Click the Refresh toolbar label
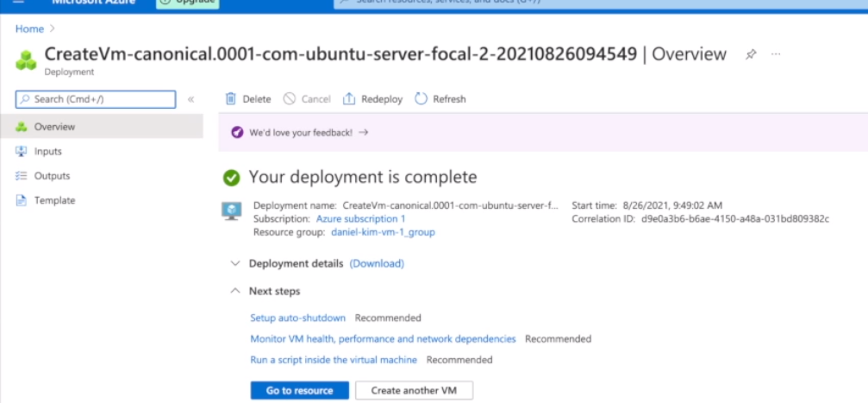 [x=449, y=99]
